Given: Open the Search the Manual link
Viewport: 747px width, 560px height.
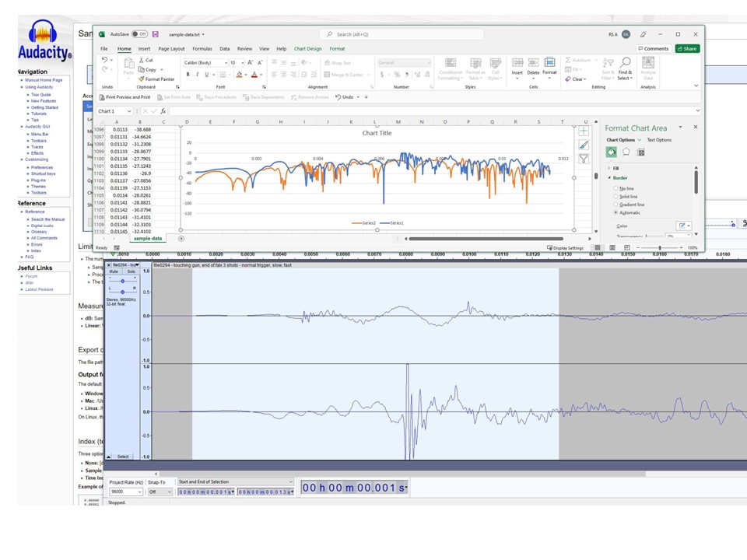Looking at the screenshot, I should [x=47, y=219].
